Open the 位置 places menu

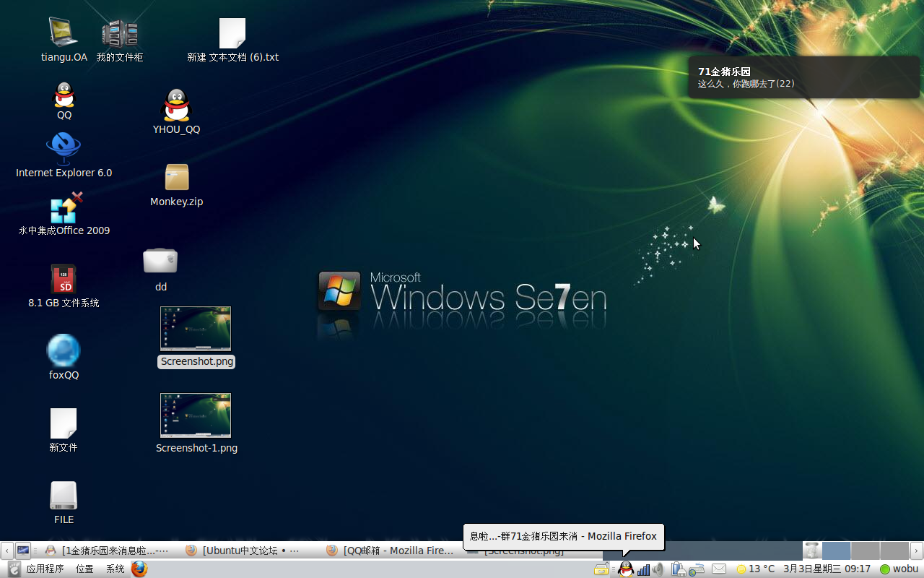(x=84, y=569)
